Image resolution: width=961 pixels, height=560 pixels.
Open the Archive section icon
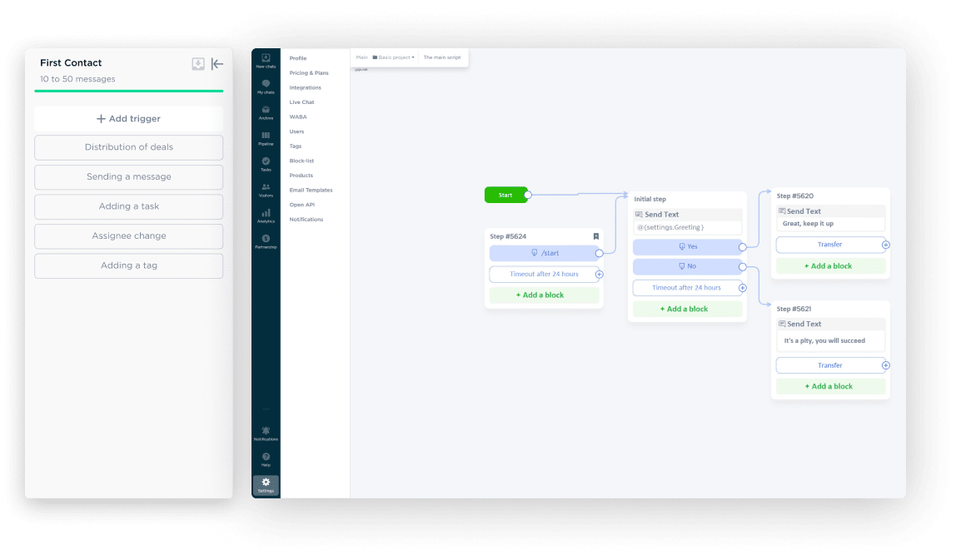(x=266, y=111)
